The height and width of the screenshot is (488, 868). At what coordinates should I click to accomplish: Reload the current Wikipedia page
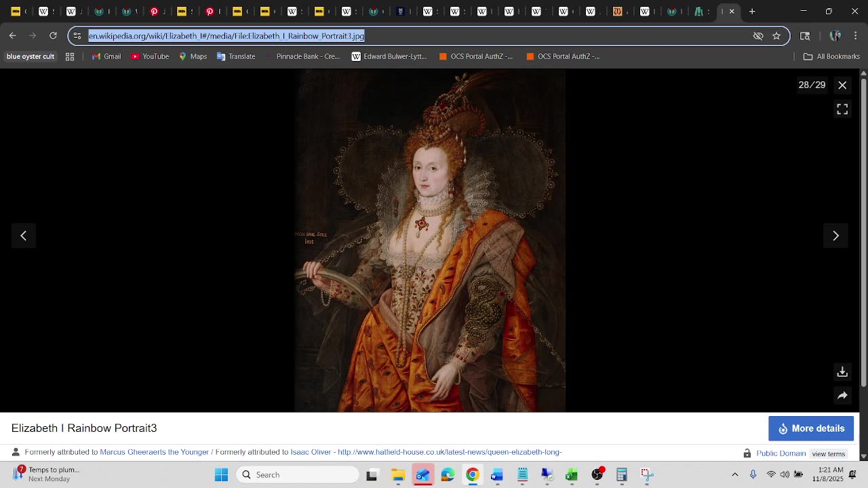coord(53,36)
